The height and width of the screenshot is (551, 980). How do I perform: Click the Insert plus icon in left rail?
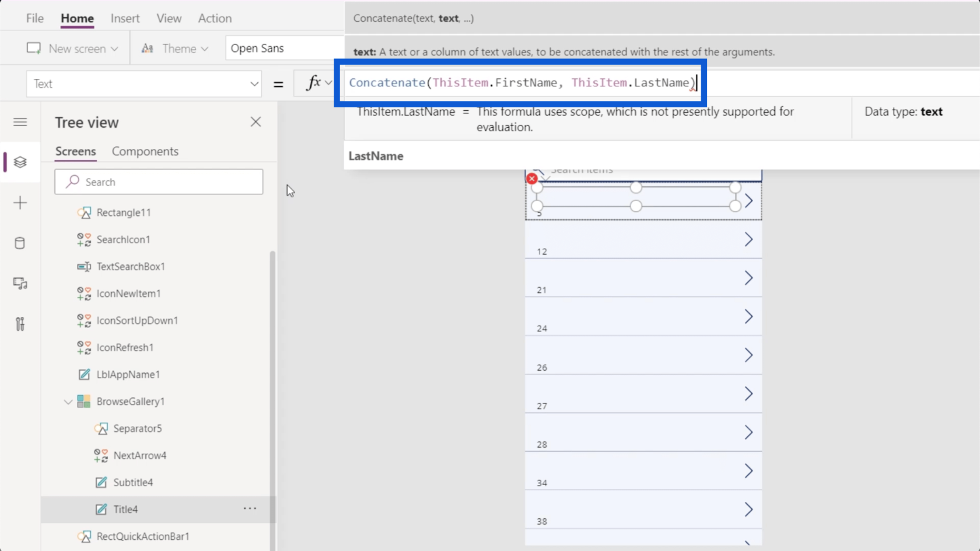pyautogui.click(x=20, y=203)
